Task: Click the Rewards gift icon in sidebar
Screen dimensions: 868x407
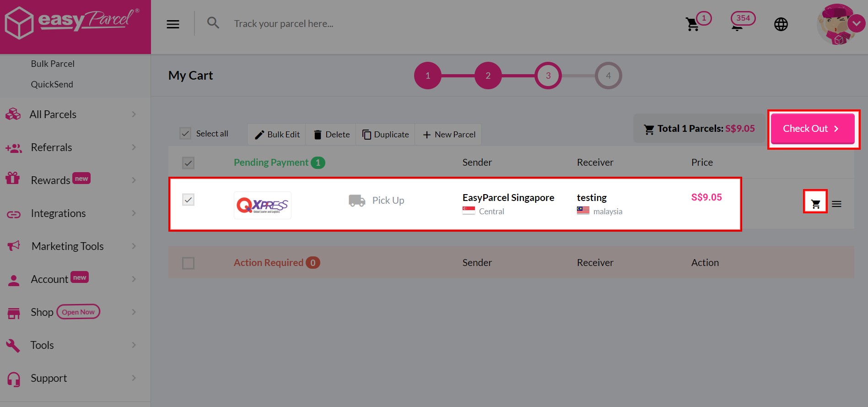Action: (13, 179)
